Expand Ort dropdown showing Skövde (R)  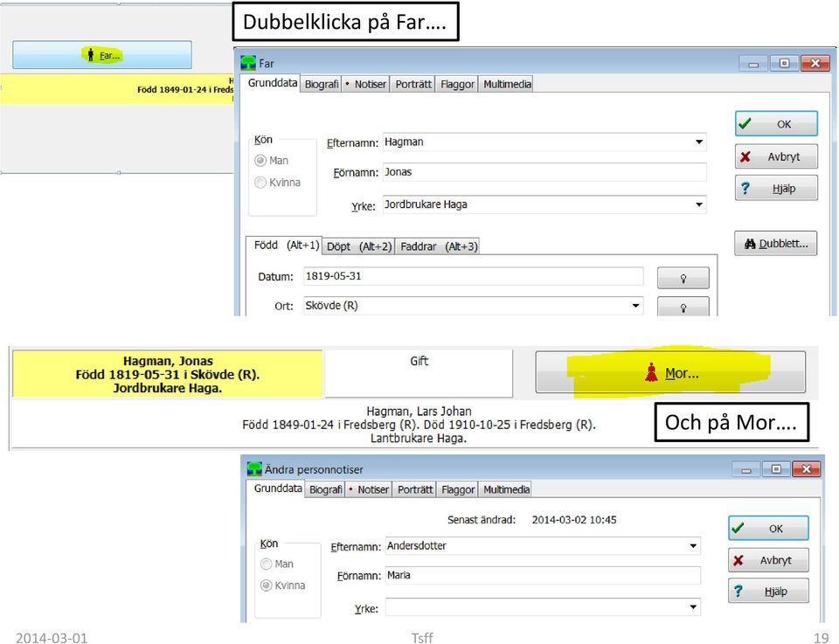pos(635,306)
